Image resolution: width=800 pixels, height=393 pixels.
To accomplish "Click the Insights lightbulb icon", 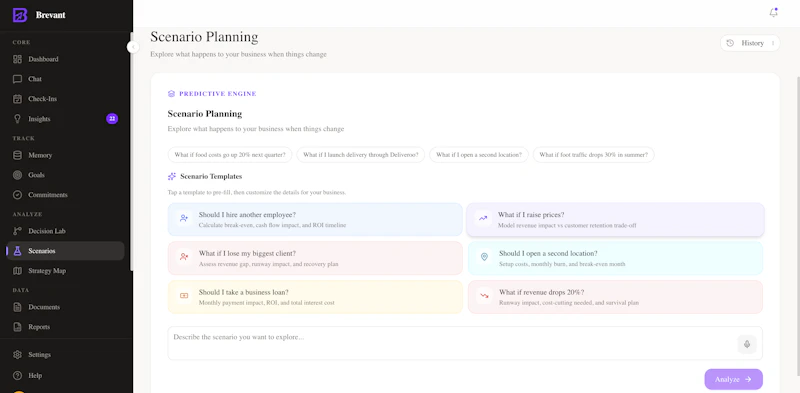I will coord(17,119).
